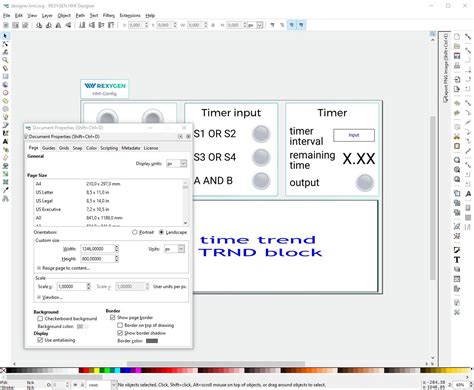Enable Checkerboard background checkbox
Screen dimensions: 474x390
[40, 319]
